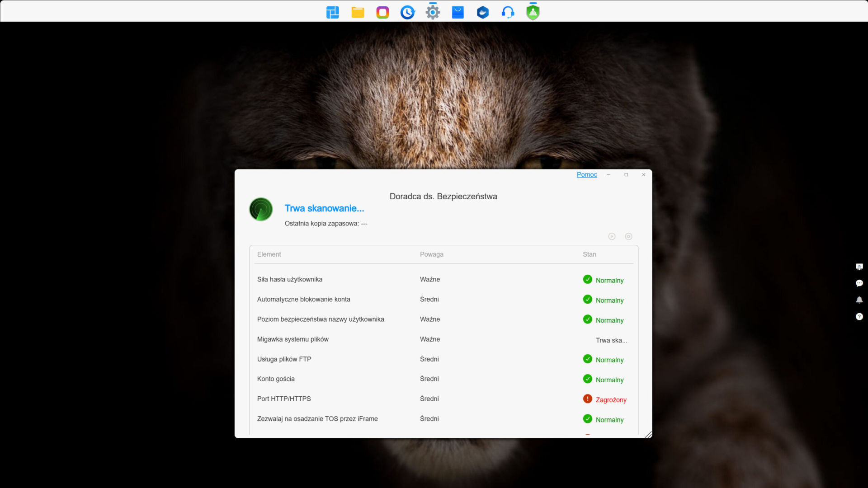Click green check icon for iFrame row

click(x=588, y=418)
